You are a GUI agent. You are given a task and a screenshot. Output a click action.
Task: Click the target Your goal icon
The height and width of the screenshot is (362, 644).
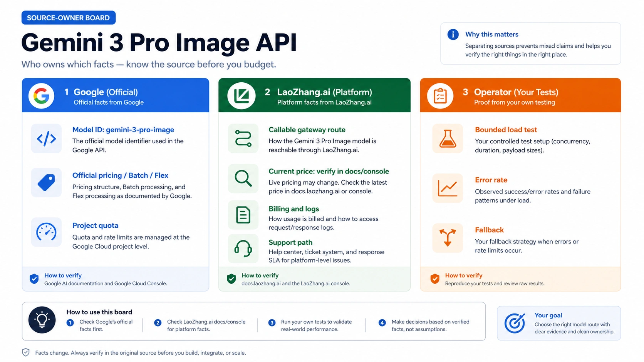[515, 323]
